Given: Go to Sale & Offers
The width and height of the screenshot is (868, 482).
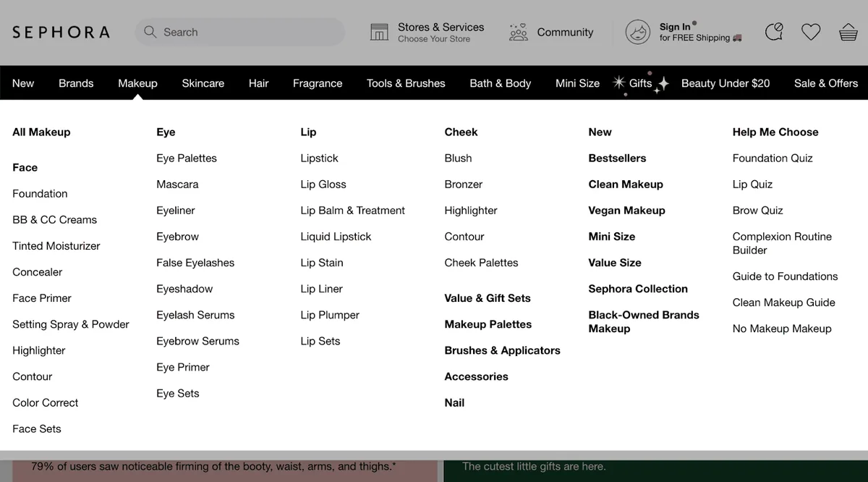Looking at the screenshot, I should pyautogui.click(x=826, y=83).
